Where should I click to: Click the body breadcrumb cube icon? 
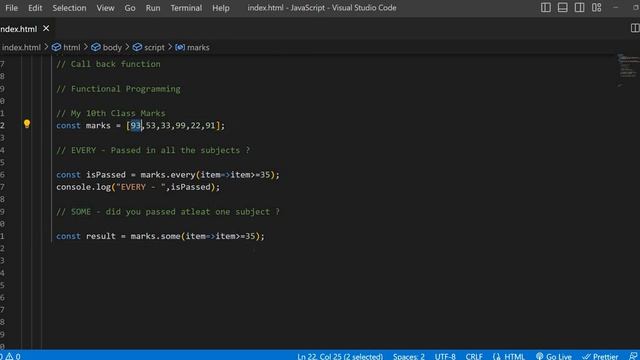pos(96,47)
